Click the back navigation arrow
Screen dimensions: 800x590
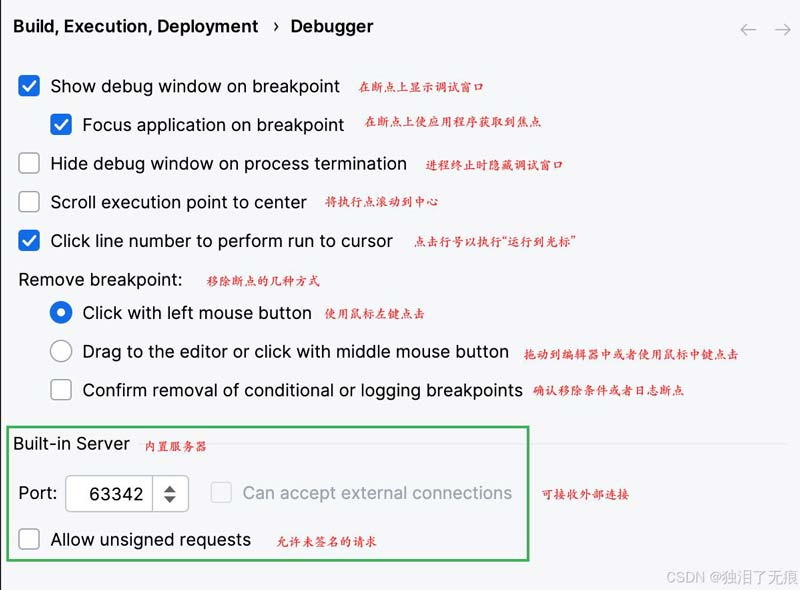click(x=749, y=30)
